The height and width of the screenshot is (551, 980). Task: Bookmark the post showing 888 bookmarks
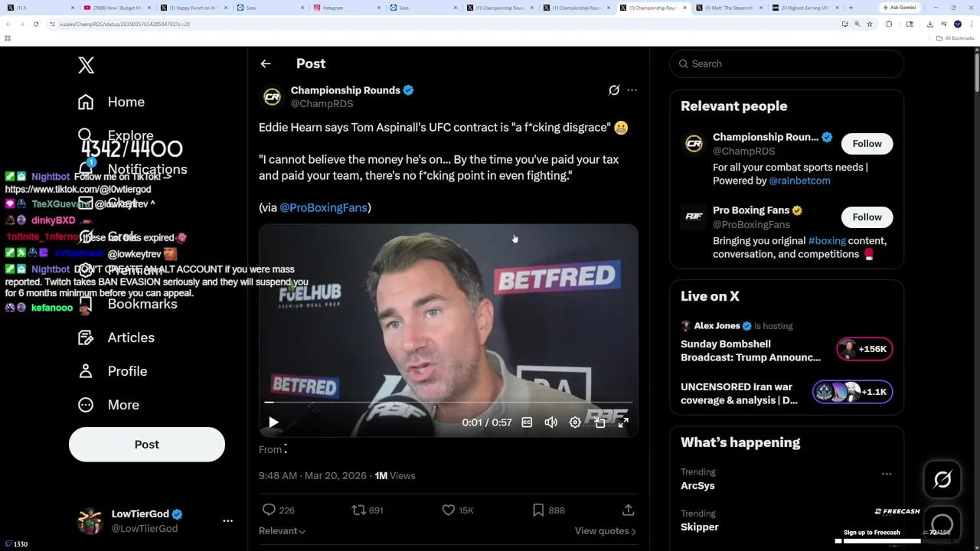pos(538,510)
